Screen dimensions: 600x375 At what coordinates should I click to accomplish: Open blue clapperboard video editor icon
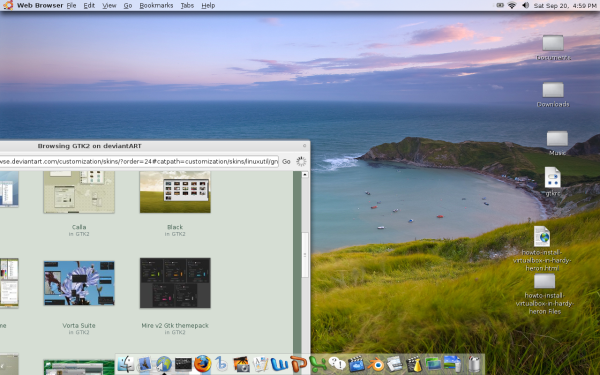point(356,364)
